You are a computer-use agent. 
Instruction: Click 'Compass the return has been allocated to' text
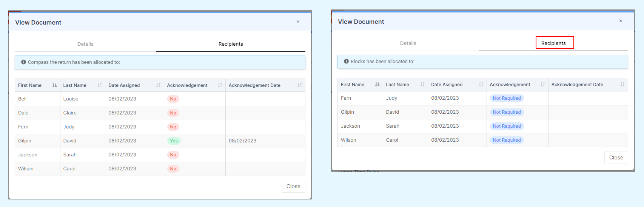[x=74, y=62]
